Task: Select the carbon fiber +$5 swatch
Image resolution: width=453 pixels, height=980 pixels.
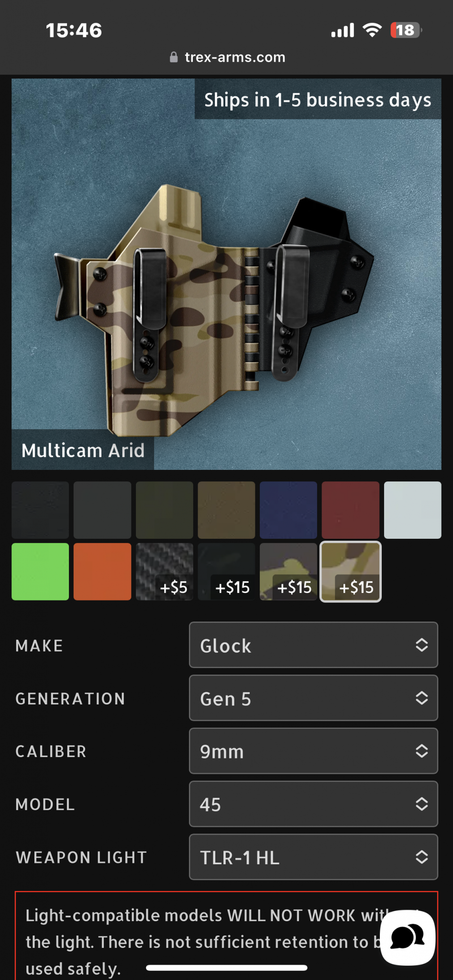Action: 165,571
